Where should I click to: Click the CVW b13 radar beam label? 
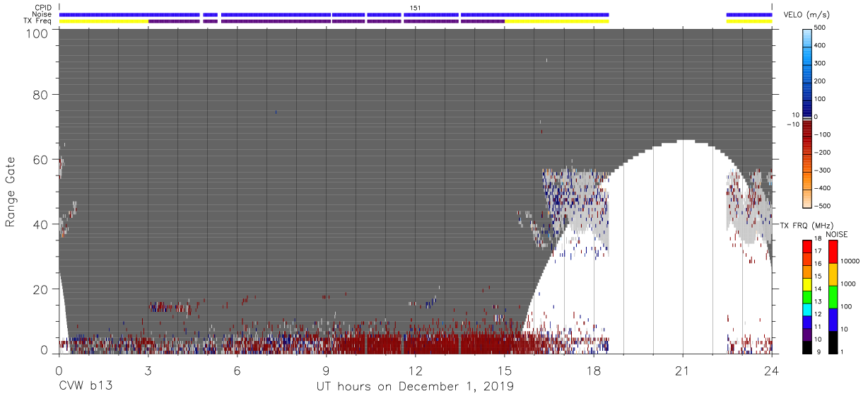[86, 387]
